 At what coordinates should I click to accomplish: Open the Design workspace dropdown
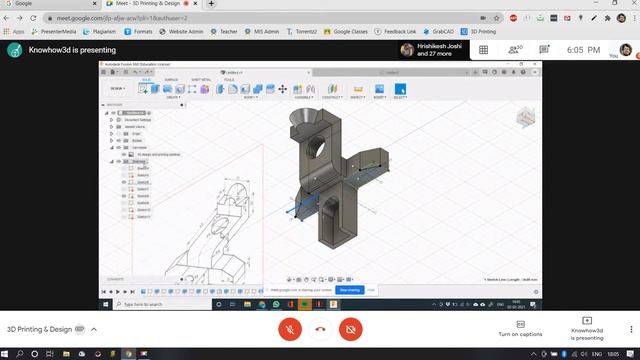click(118, 89)
